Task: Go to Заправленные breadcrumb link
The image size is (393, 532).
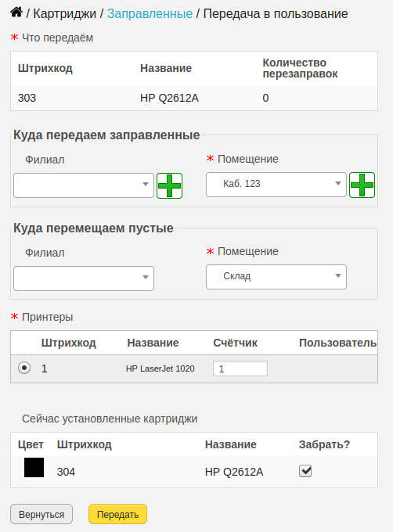Action: coord(150,14)
